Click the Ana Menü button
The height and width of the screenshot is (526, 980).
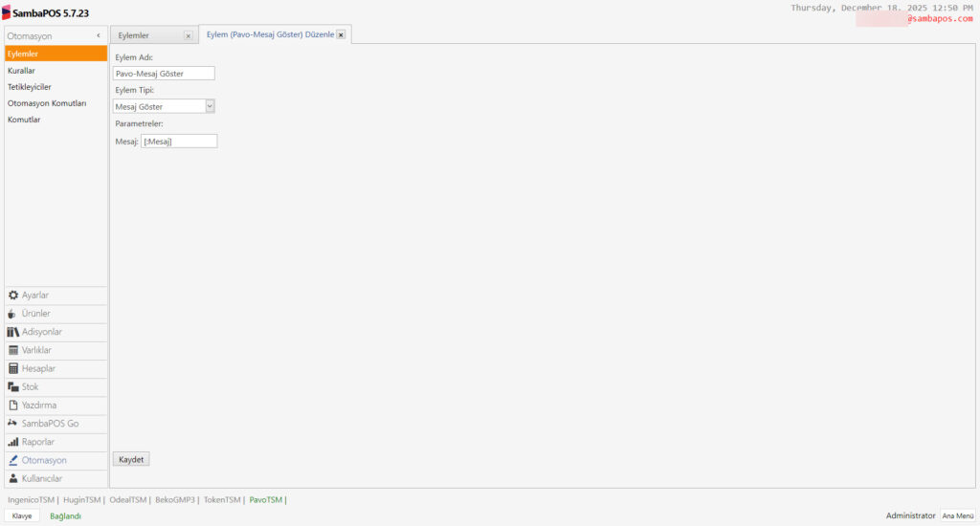point(957,515)
